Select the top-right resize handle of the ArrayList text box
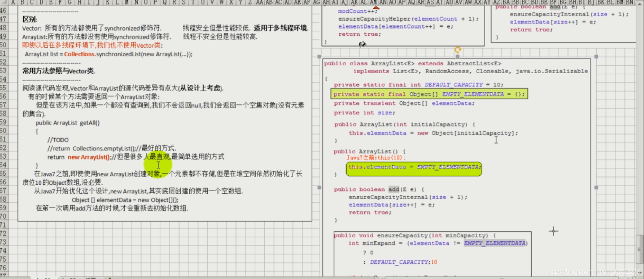 pyautogui.click(x=596, y=57)
